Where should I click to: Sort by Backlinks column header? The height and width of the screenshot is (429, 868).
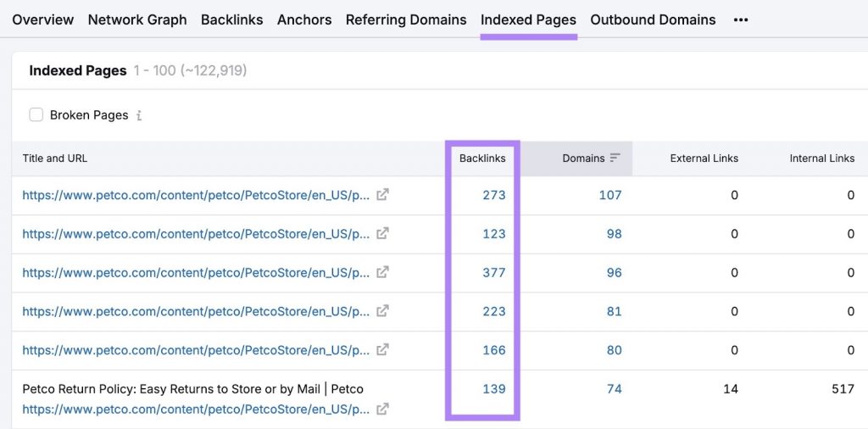(x=482, y=159)
